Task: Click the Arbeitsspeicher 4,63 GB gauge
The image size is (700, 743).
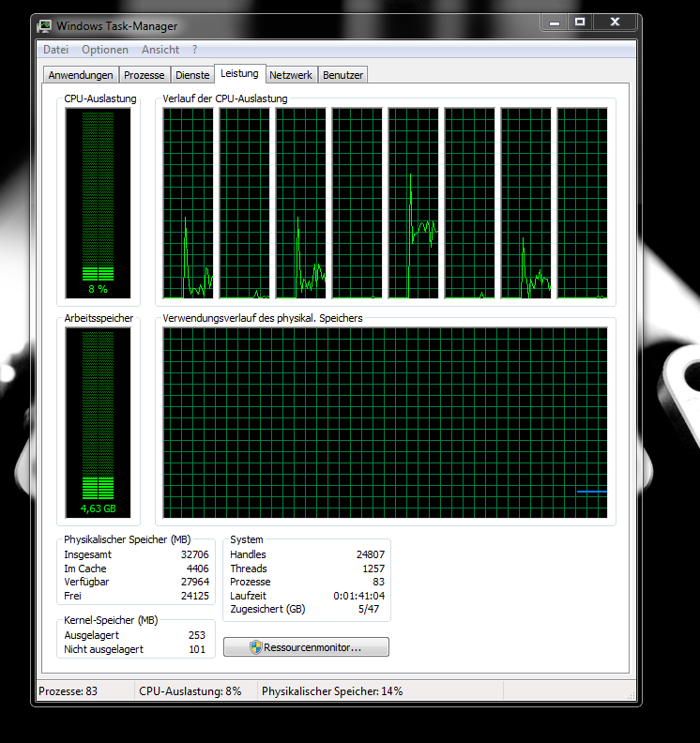Action: (99, 423)
